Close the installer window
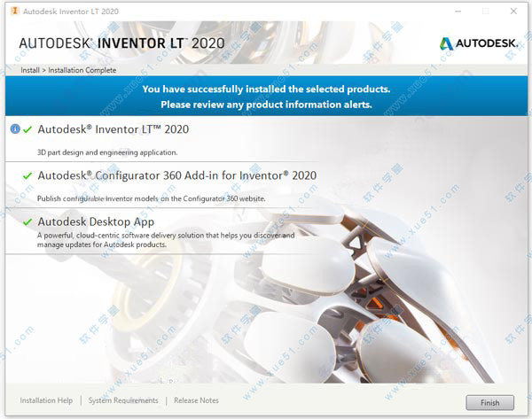 513,12
